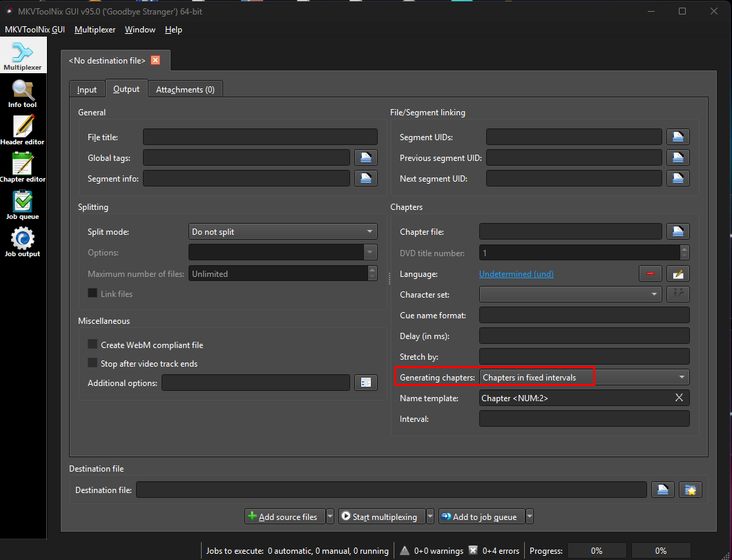Click the Interval input field

pyautogui.click(x=584, y=418)
